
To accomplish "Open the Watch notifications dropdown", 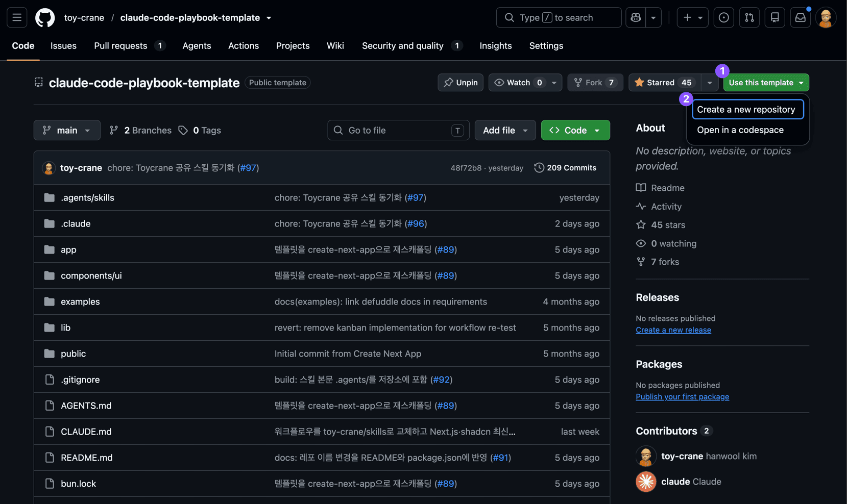I will click(x=525, y=83).
